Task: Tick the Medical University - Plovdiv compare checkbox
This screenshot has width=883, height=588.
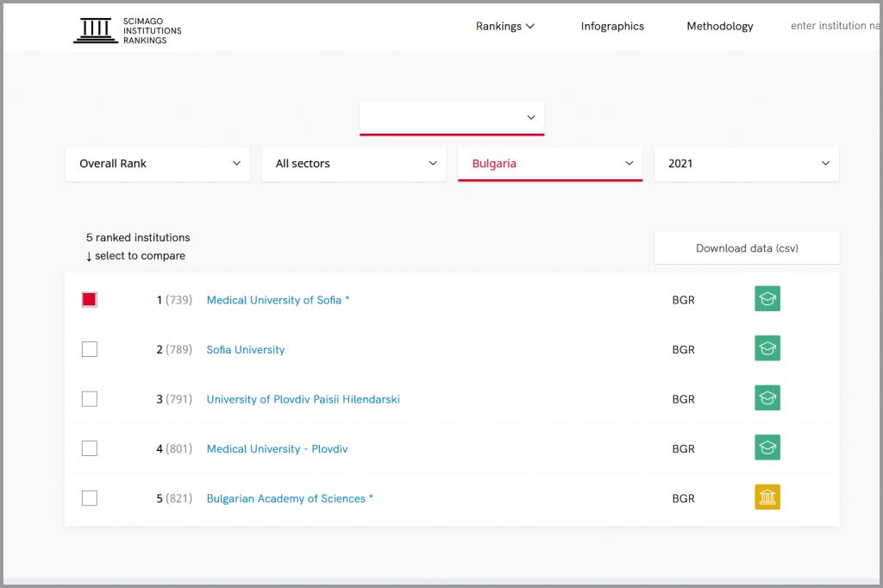Action: [x=90, y=448]
